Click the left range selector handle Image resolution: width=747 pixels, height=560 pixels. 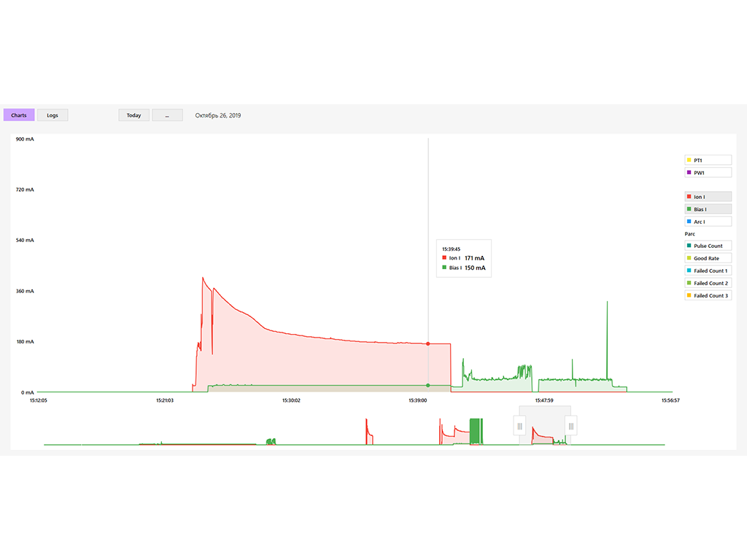(x=519, y=426)
